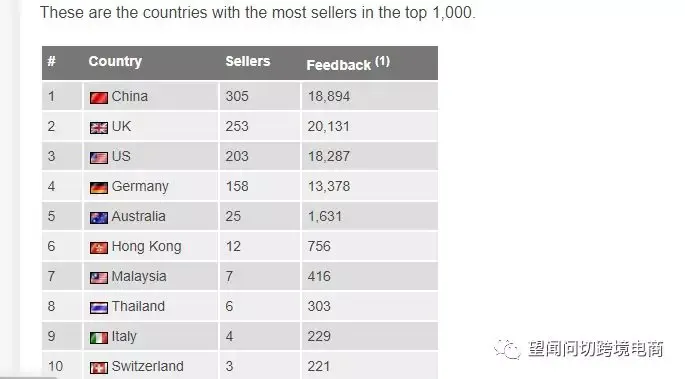Viewport: 685px width, 379px height.
Task: Click the # column header
Action: 52,61
